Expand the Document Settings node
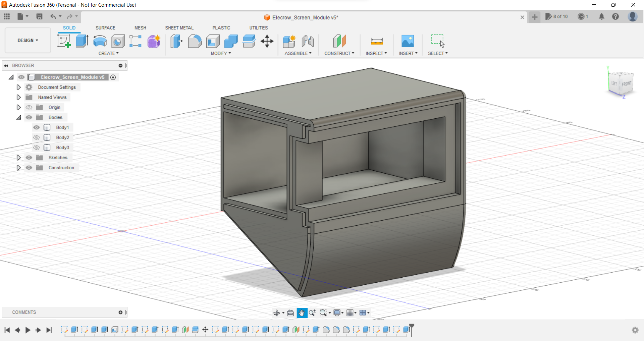The width and height of the screenshot is (644, 341). click(18, 87)
